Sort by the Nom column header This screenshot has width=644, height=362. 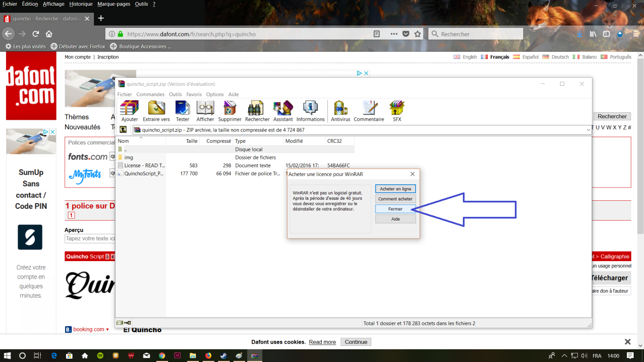(141, 141)
